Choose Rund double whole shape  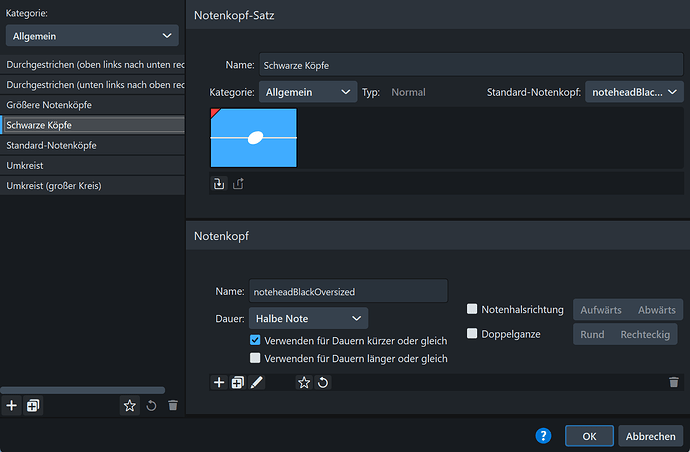pyautogui.click(x=592, y=334)
